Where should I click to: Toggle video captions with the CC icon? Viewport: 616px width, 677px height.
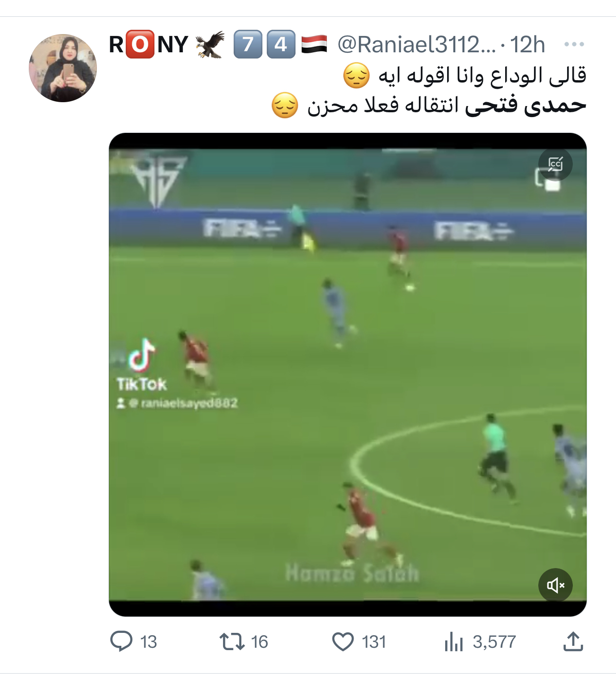(x=556, y=165)
